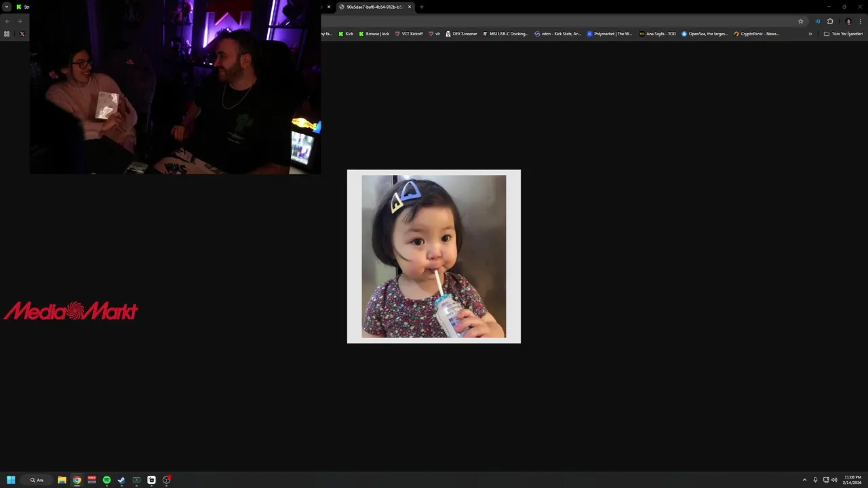Screen dimensions: 868x488
Task: Open Spotify from the taskbar
Action: [x=106, y=480]
